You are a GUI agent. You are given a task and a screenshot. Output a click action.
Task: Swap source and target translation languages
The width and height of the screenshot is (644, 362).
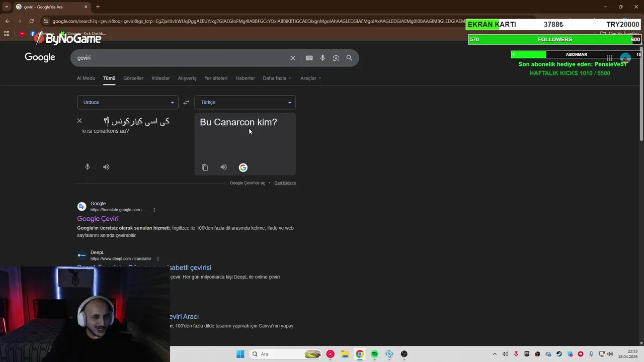point(186,102)
